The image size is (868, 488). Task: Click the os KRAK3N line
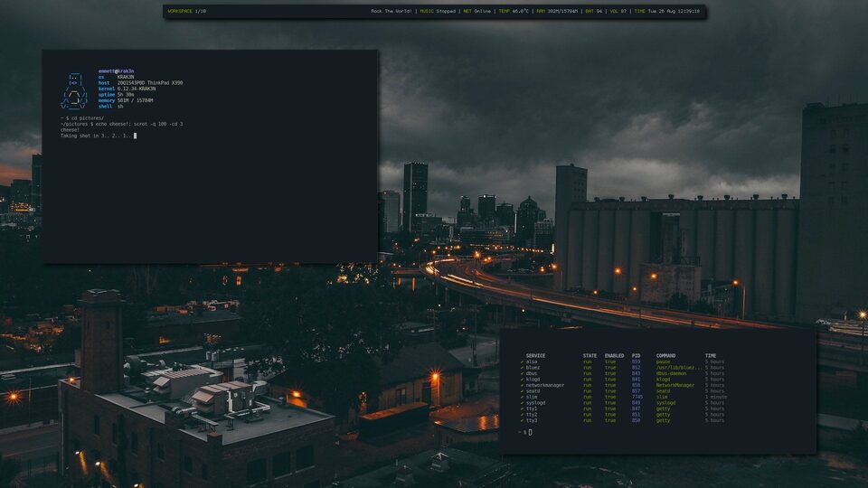pyautogui.click(x=117, y=77)
